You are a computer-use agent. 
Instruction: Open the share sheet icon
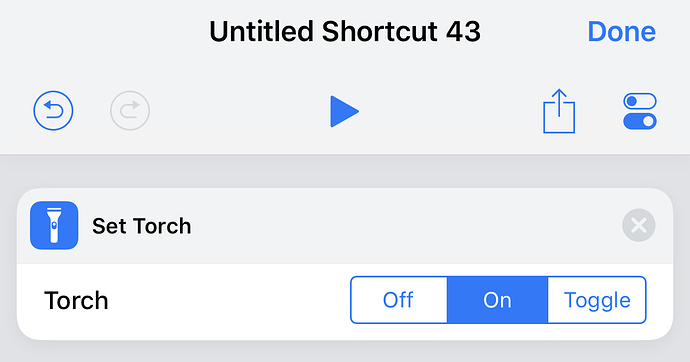point(559,111)
